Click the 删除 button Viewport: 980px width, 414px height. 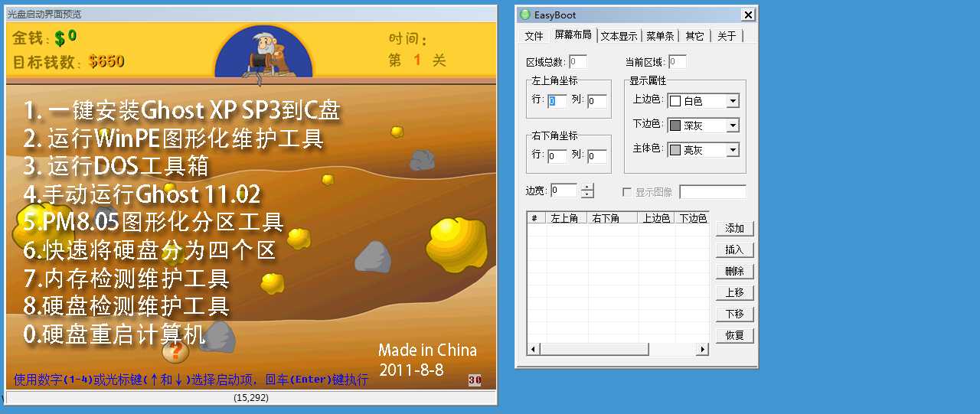[735, 271]
